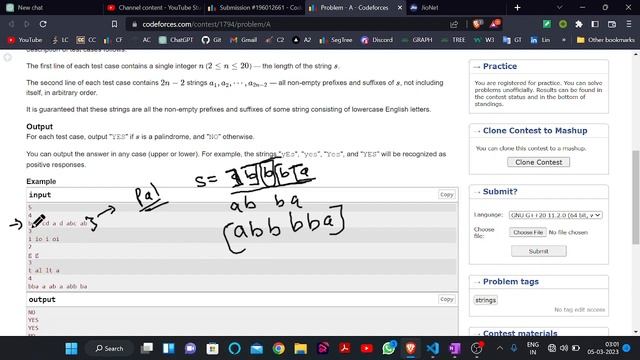Image resolution: width=640 pixels, height=360 pixels.
Task: Open File Explorer from the taskbar
Action: click(x=301, y=348)
